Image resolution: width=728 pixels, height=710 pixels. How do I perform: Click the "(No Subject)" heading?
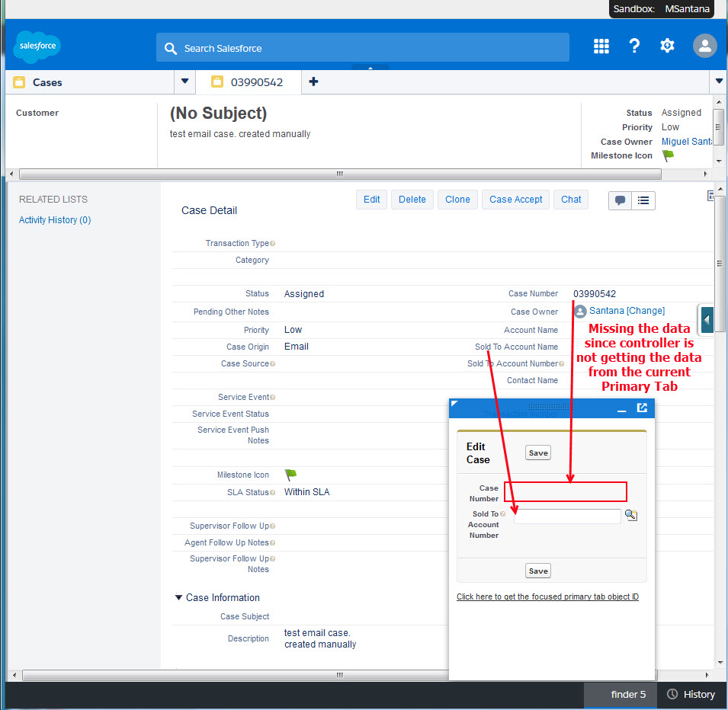click(x=218, y=114)
